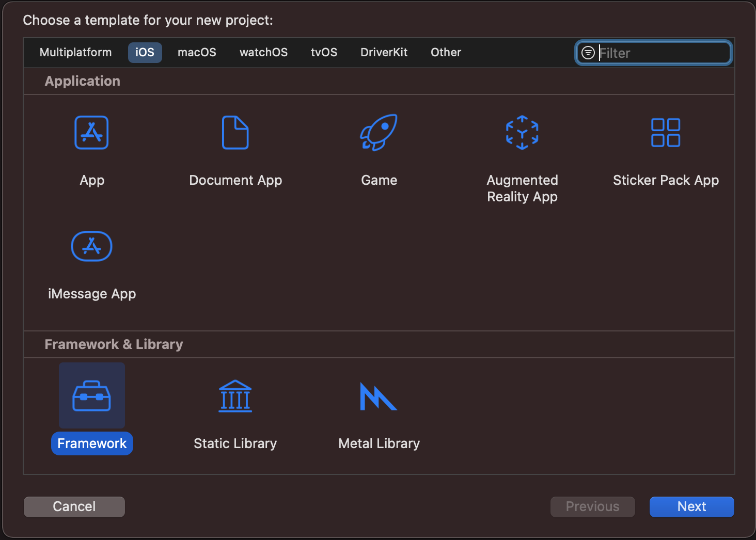Switch to the tvOS tab
This screenshot has width=756, height=540.
[x=324, y=53]
